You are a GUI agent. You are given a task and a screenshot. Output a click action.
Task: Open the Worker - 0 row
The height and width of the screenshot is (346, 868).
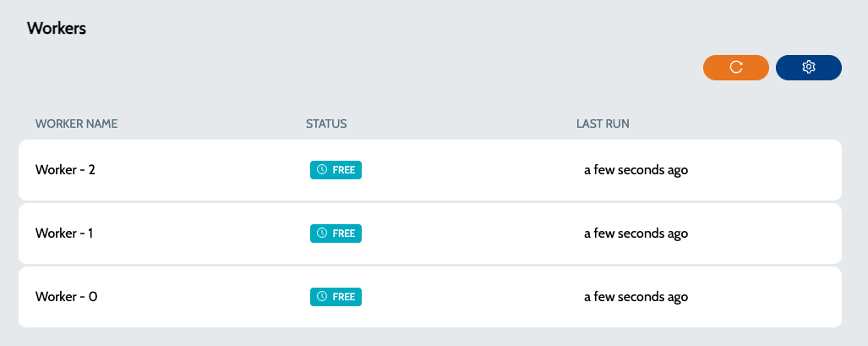430,297
